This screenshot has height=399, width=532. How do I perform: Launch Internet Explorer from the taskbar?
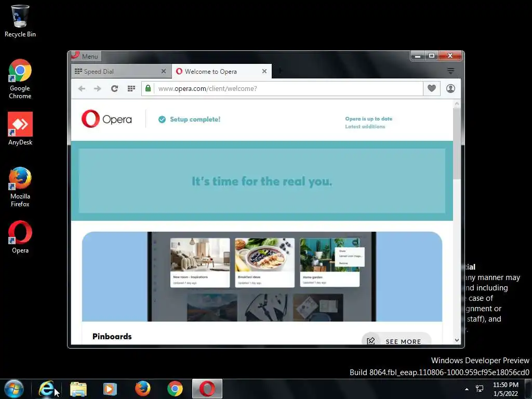coord(46,389)
